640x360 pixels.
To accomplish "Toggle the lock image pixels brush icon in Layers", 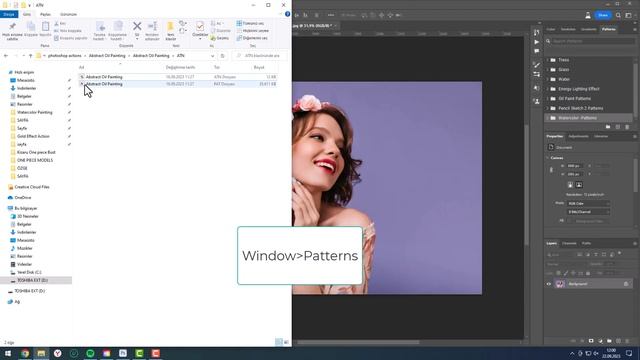I will pos(566,273).
